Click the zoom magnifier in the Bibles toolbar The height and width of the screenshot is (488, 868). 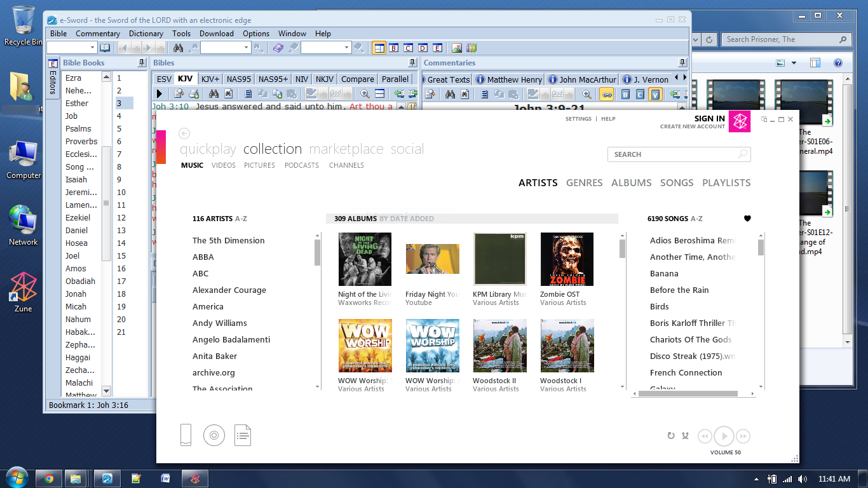(x=365, y=94)
